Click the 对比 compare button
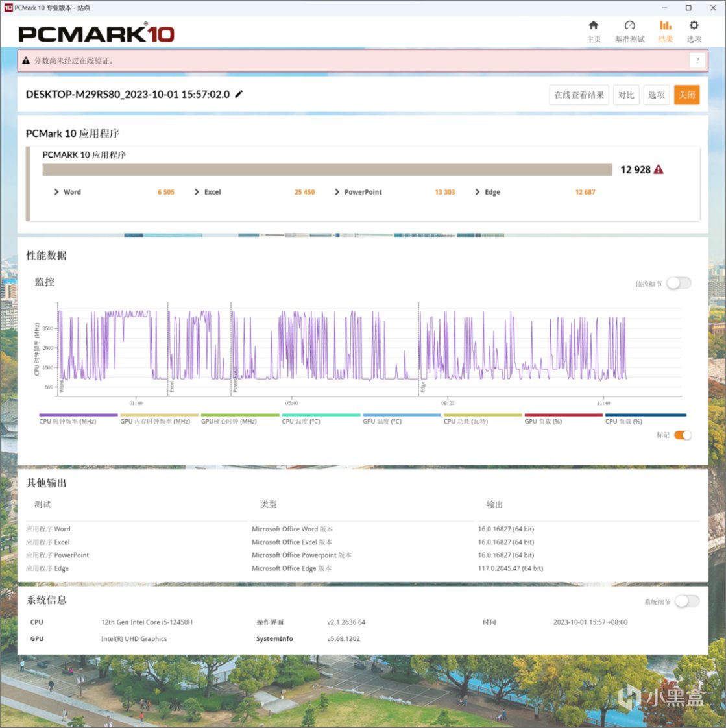This screenshot has height=728, width=726. [x=625, y=95]
